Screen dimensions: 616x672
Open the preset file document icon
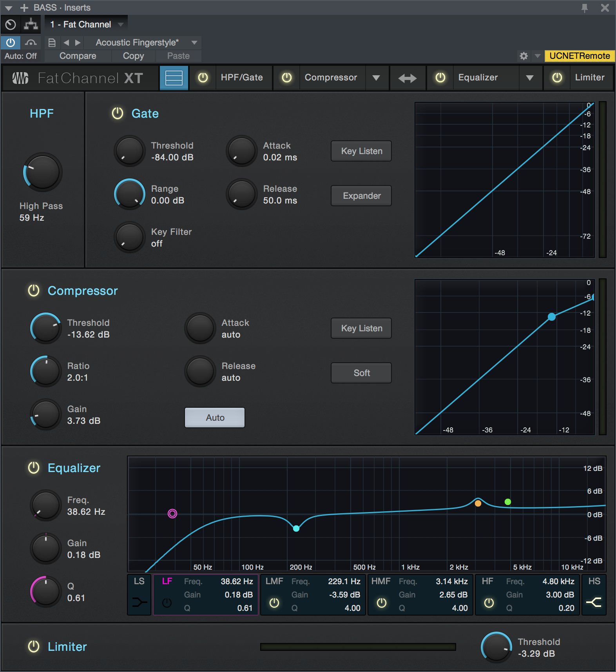click(x=52, y=42)
